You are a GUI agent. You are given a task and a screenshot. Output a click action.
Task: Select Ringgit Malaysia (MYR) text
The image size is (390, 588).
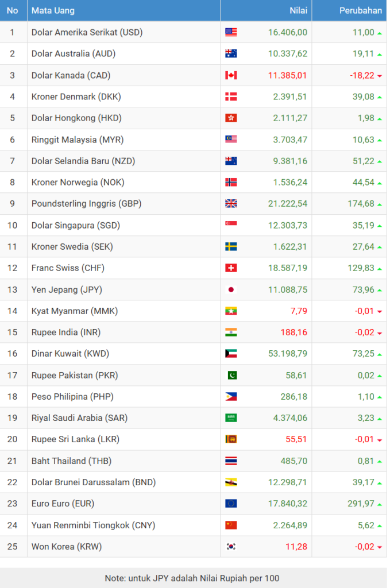78,140
